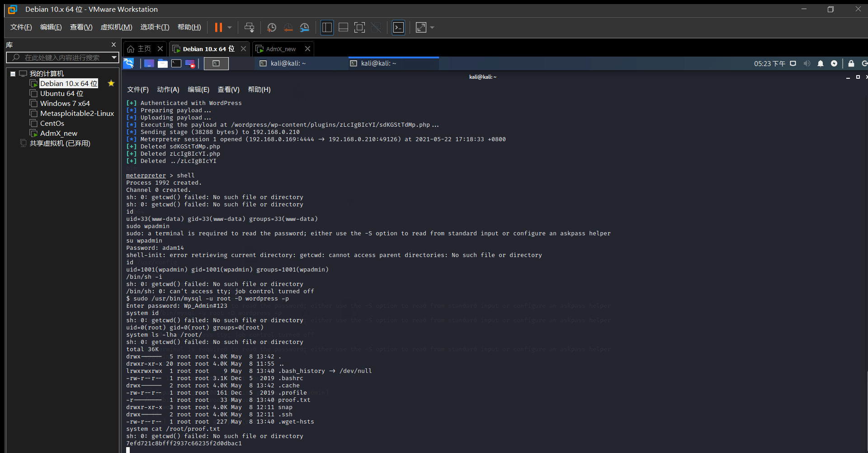Click the show desktop icon in Kali panel
Viewport: 868px width, 453px height.
coord(149,63)
